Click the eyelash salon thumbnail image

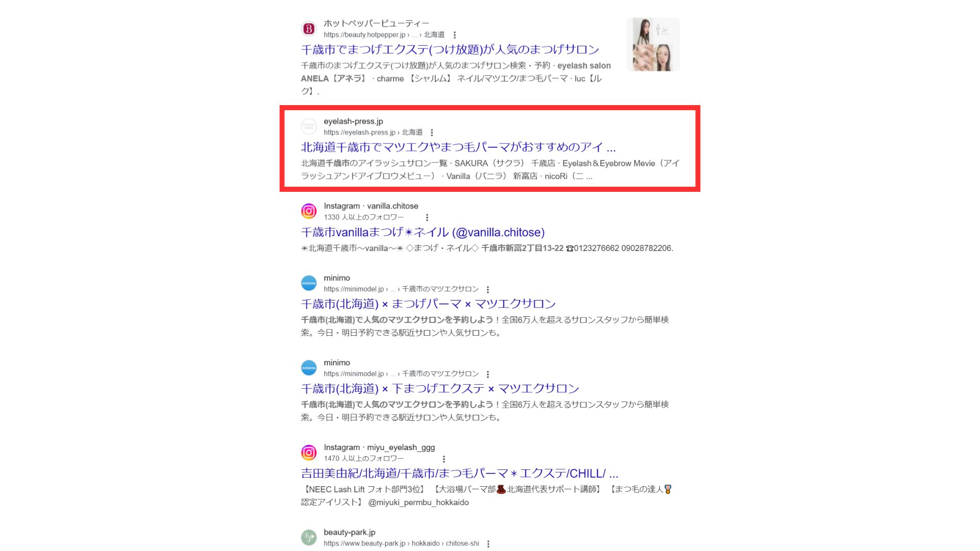[x=653, y=44]
